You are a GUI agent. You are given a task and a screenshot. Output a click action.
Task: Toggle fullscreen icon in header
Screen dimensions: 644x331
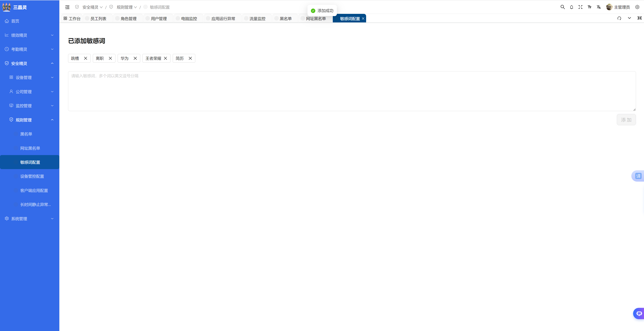(581, 7)
